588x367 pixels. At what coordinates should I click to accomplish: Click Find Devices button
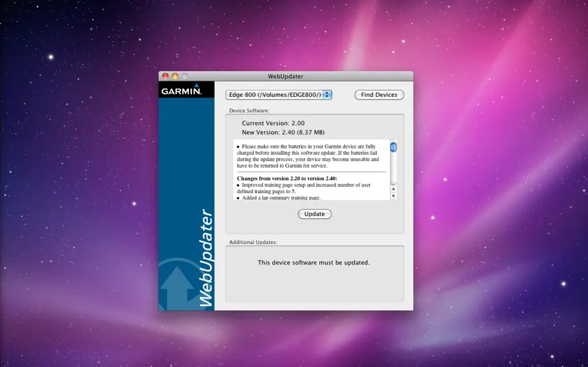pyautogui.click(x=379, y=95)
